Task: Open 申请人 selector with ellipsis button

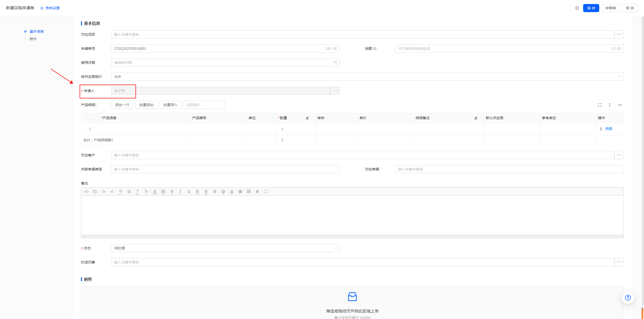Action: pyautogui.click(x=335, y=91)
